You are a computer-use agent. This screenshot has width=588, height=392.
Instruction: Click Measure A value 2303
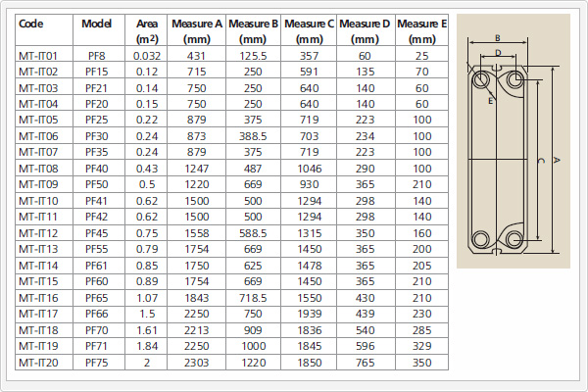tap(197, 363)
